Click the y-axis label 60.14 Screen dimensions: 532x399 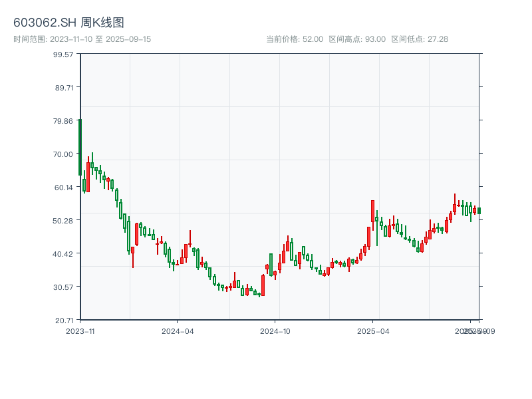coord(64,188)
